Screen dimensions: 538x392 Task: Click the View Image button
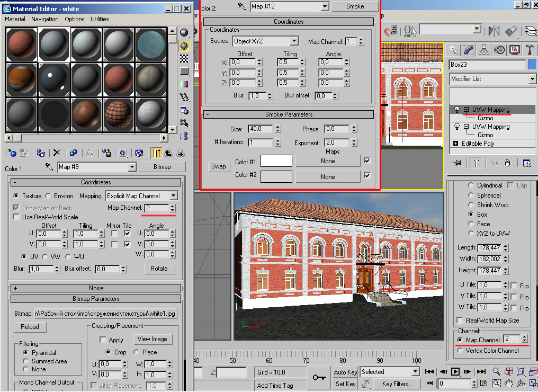coord(152,339)
